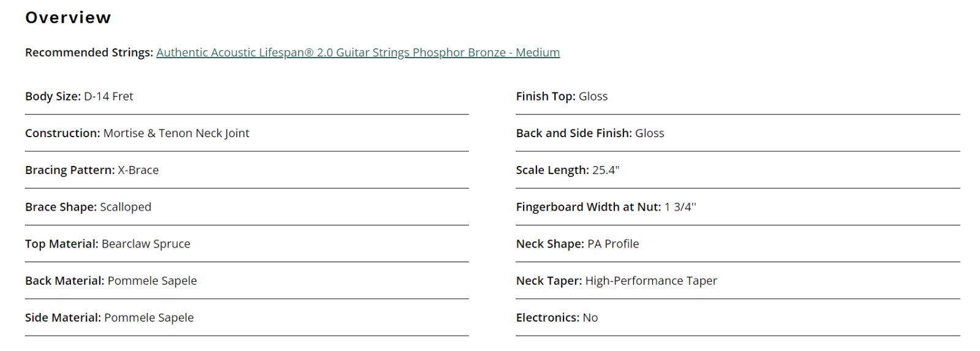
Task: Click the Construction label
Action: [62, 133]
